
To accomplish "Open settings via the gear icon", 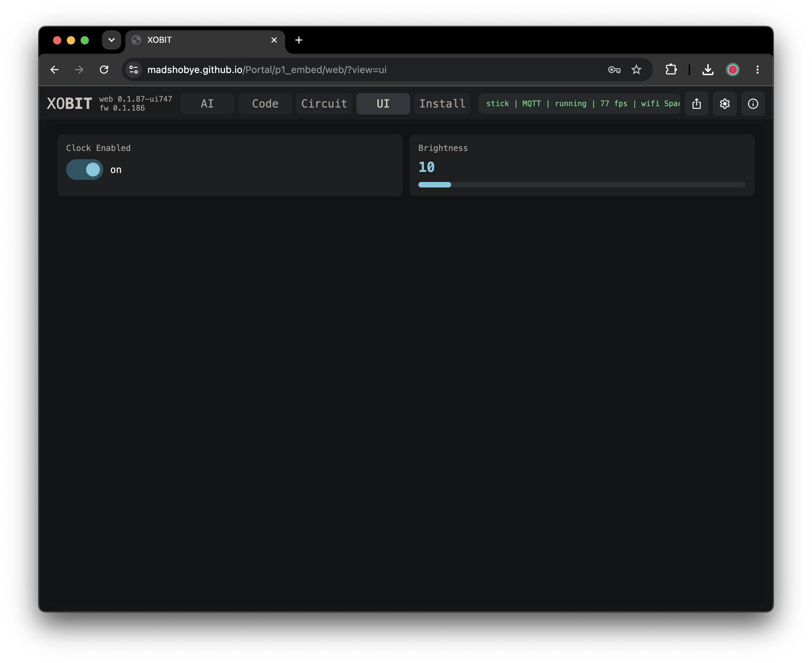I will coord(725,103).
